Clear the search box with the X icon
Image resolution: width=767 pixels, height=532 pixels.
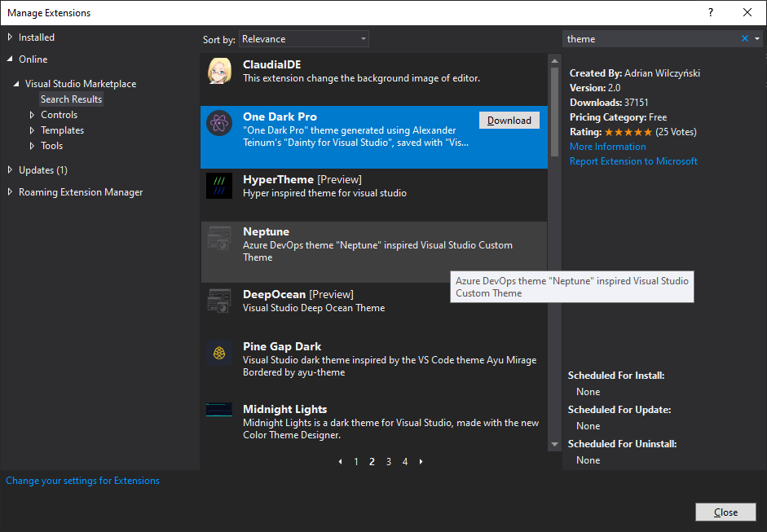click(x=744, y=38)
